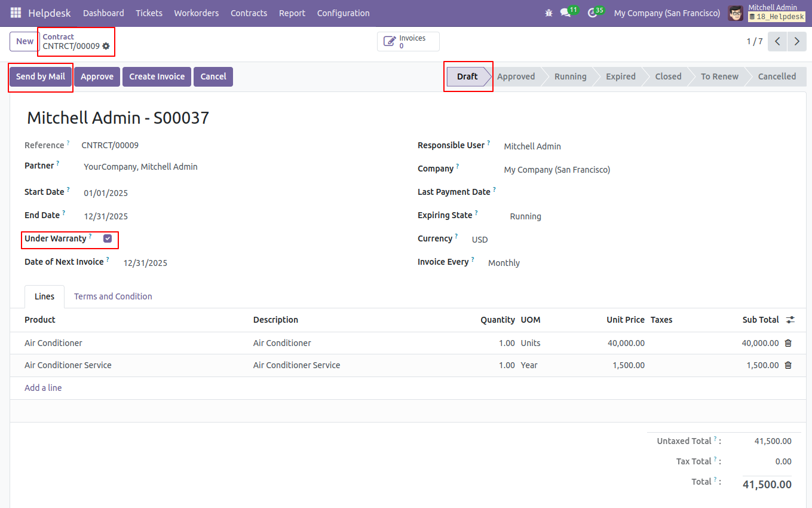
Task: Click Add a line link
Action: click(43, 388)
